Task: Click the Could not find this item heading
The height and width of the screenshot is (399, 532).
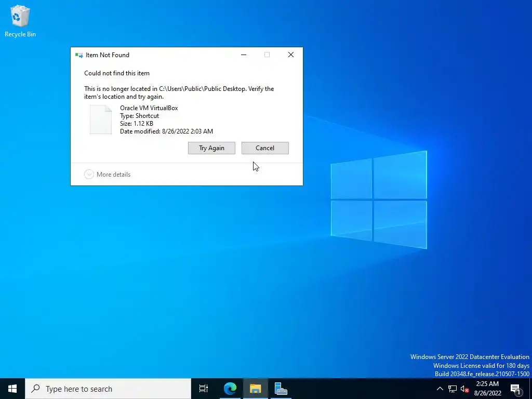Action: coord(117,73)
